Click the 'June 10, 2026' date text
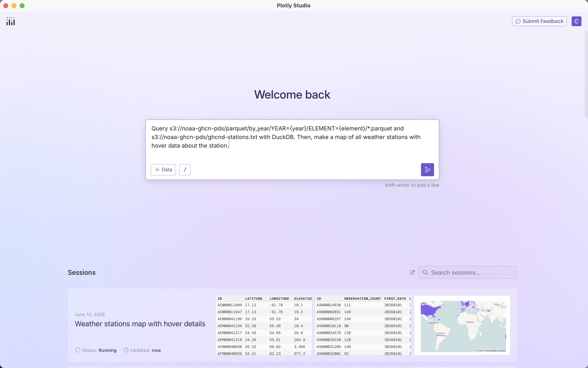Viewport: 588px width, 368px height. [x=90, y=314]
